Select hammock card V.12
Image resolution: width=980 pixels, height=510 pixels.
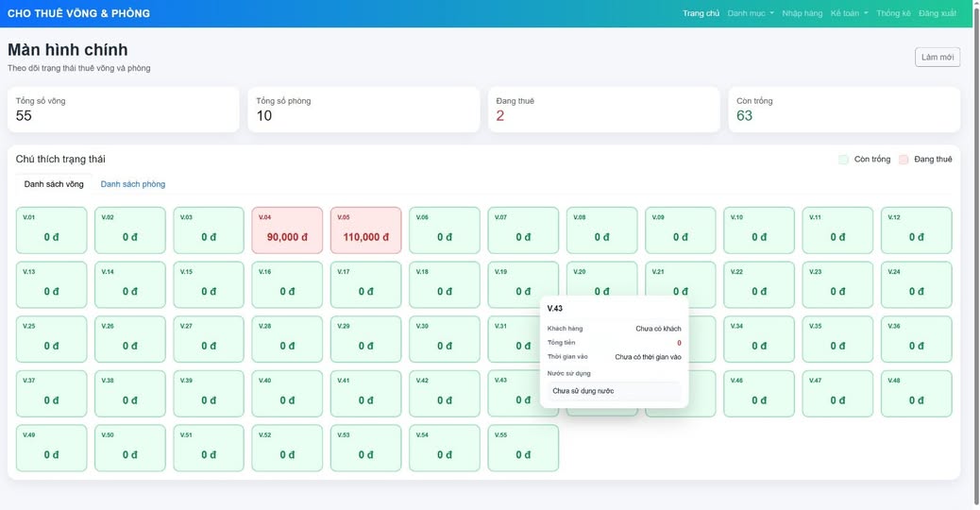pyautogui.click(x=916, y=230)
